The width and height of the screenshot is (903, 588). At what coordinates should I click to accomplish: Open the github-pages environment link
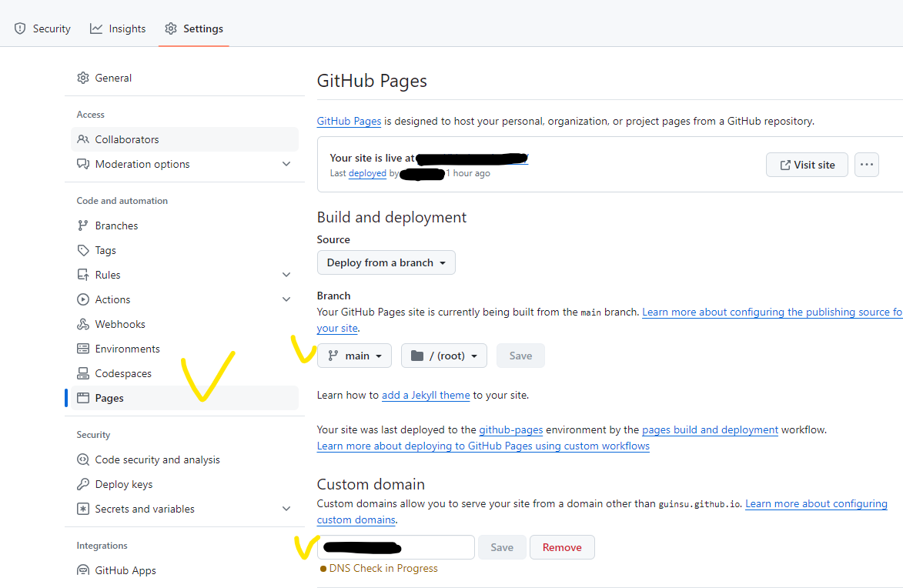coord(511,429)
